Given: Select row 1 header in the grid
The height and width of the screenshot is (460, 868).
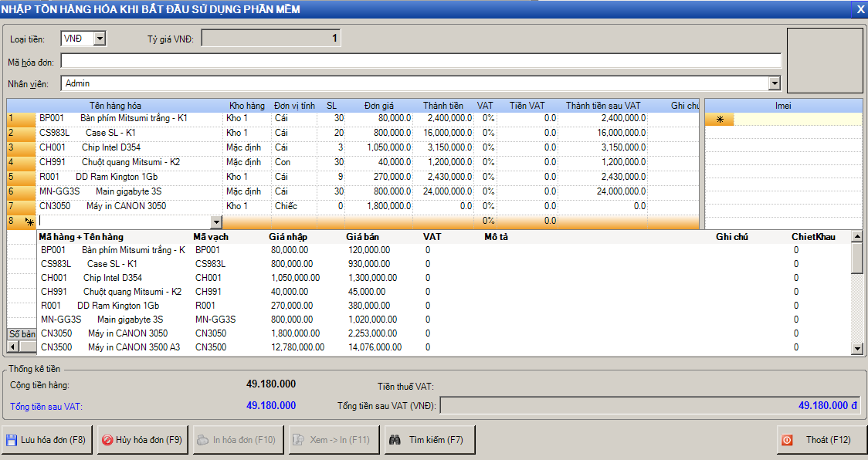Looking at the screenshot, I should click(x=21, y=118).
